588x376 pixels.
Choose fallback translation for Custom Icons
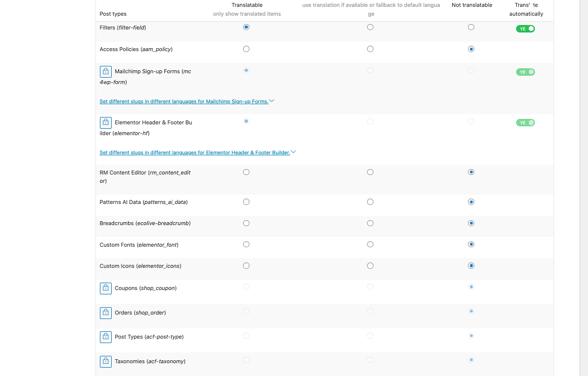click(x=370, y=266)
